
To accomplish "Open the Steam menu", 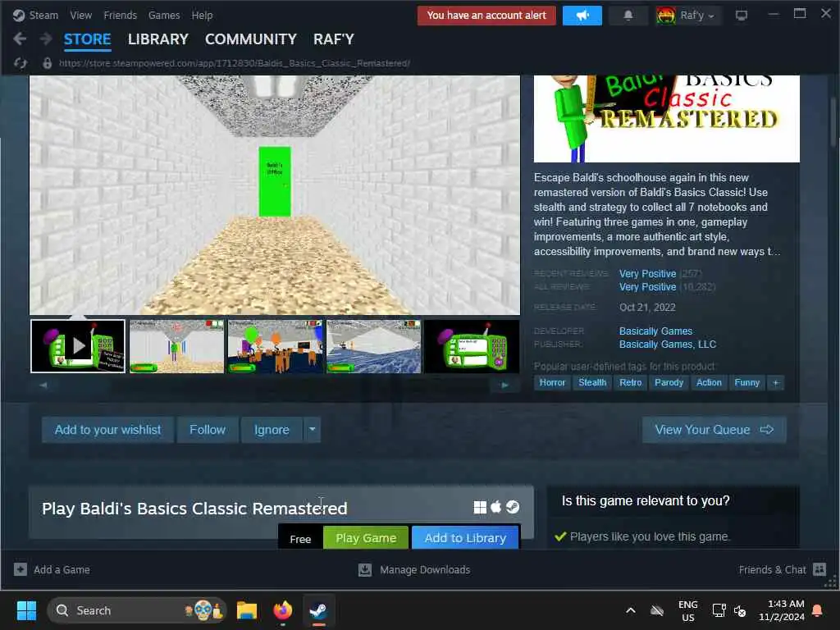I will point(43,15).
